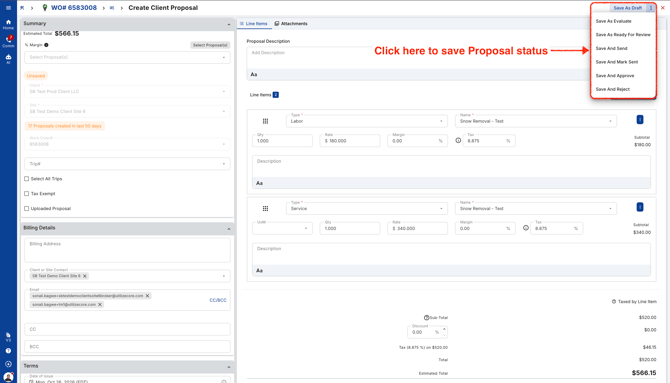Click the V3 document icon in sidebar
670x383 pixels.
pyautogui.click(x=8, y=337)
